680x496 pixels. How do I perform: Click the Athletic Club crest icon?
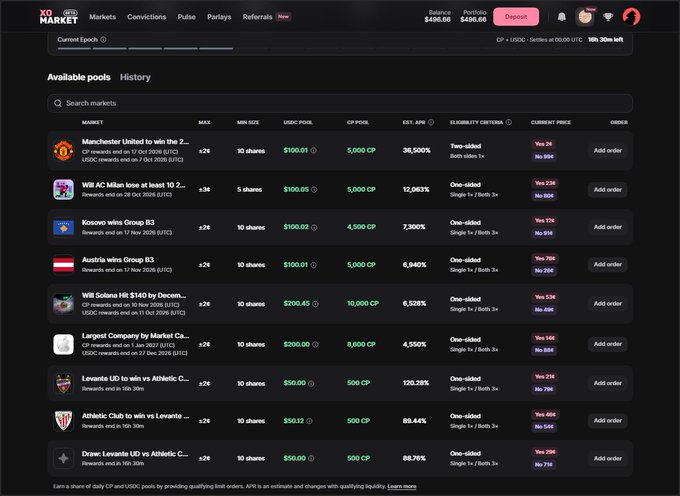(x=63, y=421)
